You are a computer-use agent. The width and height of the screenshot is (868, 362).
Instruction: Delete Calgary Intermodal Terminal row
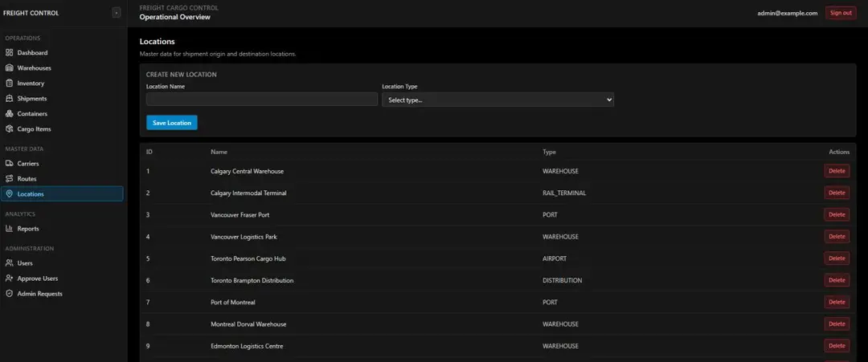(837, 193)
